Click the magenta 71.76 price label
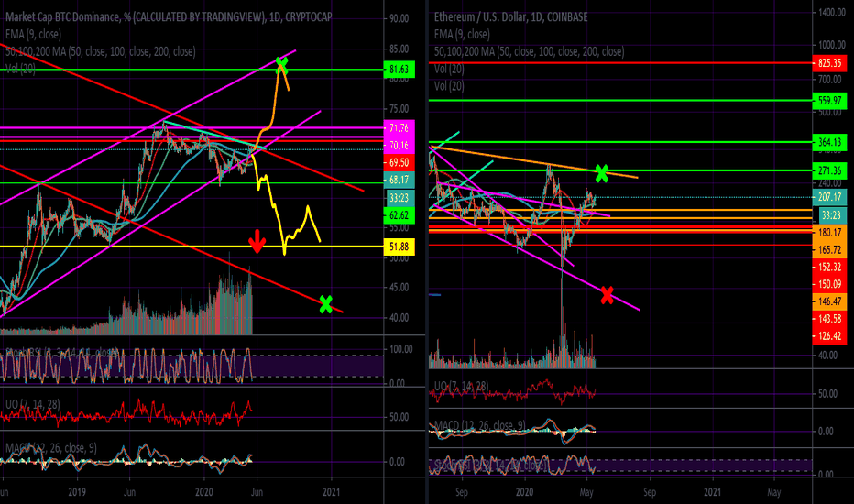 400,128
